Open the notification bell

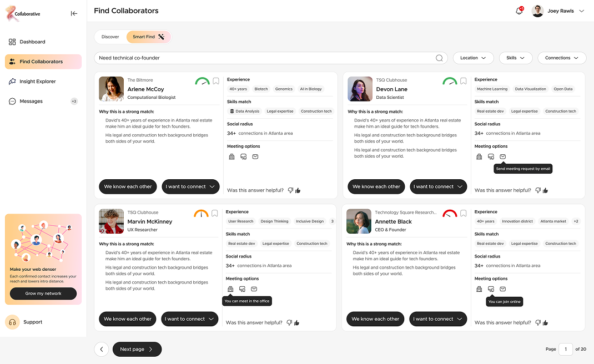click(518, 11)
